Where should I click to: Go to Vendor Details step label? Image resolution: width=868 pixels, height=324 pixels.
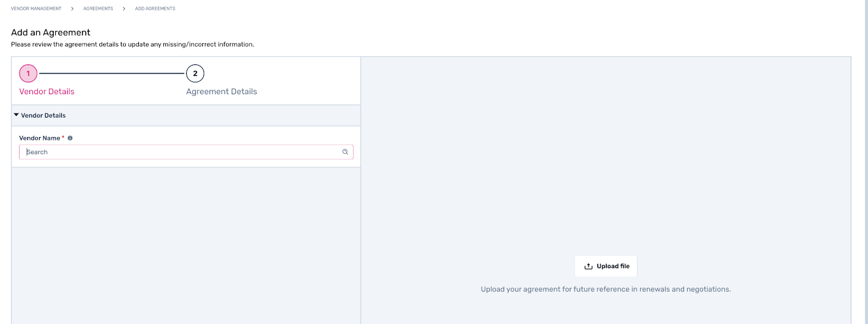point(47,92)
